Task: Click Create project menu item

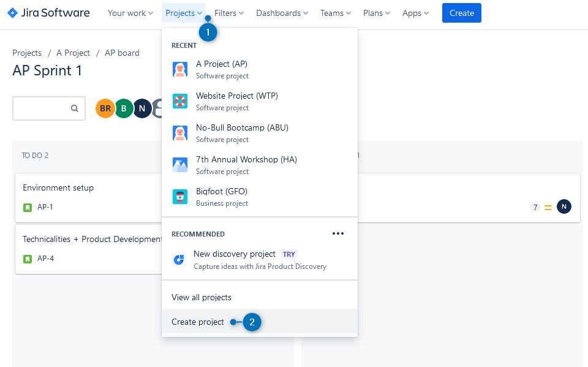Action: tap(260, 322)
